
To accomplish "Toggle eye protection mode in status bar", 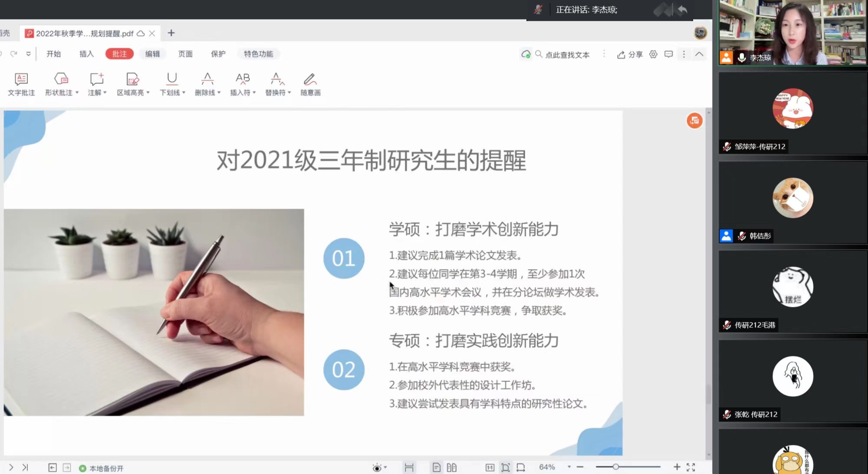I will tap(377, 467).
